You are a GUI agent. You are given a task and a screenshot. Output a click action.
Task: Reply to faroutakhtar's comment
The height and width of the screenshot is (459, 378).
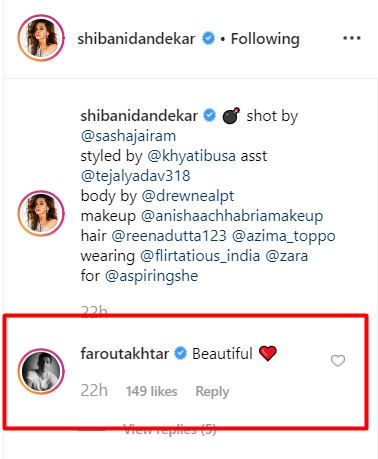click(x=212, y=391)
